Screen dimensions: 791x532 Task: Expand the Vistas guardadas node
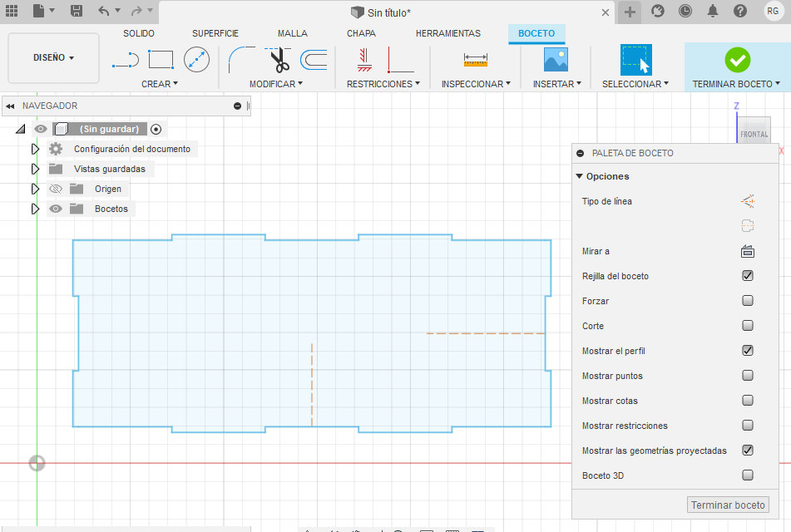(x=35, y=169)
